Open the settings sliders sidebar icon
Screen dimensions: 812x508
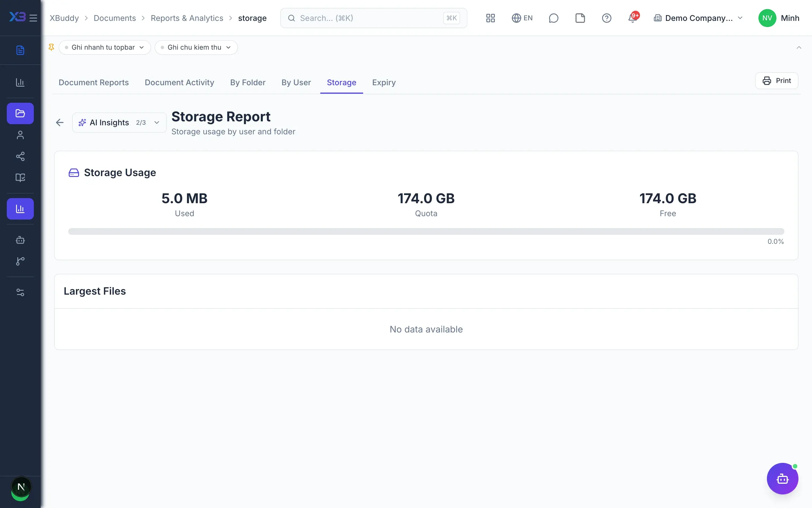coord(20,292)
